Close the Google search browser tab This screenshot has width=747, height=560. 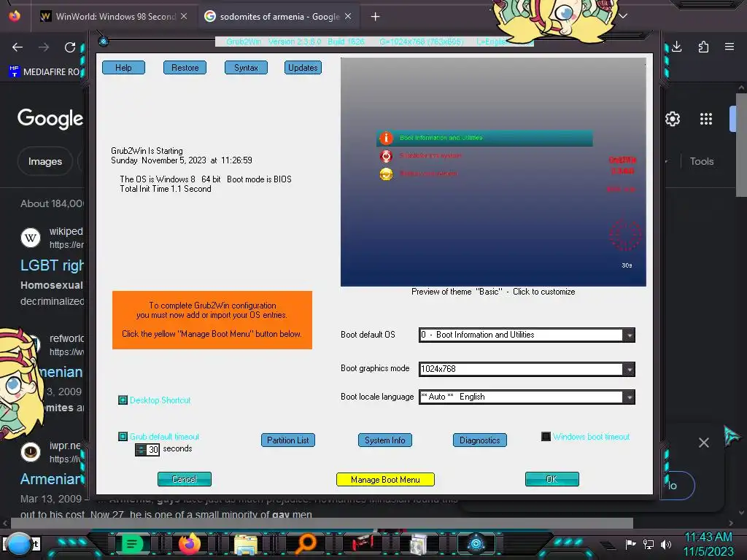point(348,16)
